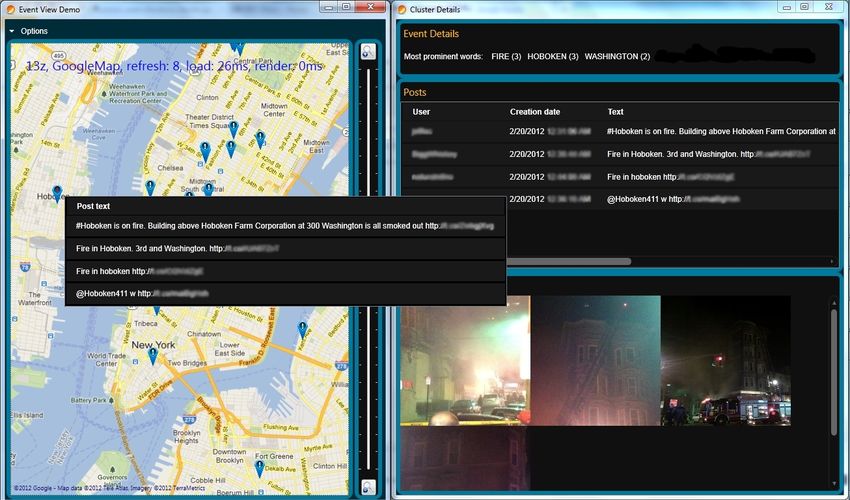Select Posts table row '@Hoboken411 w http'
Viewport: 850px width, 500px height.
(620, 199)
